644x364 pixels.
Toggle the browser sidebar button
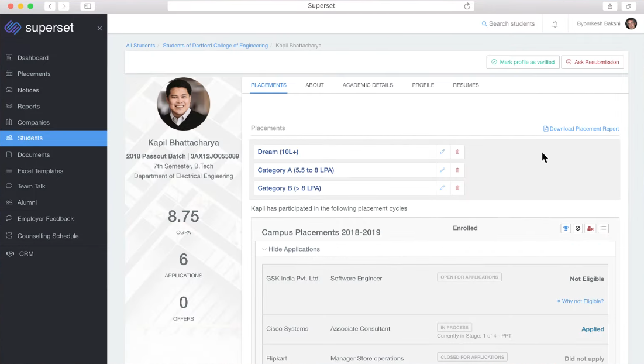tap(88, 6)
